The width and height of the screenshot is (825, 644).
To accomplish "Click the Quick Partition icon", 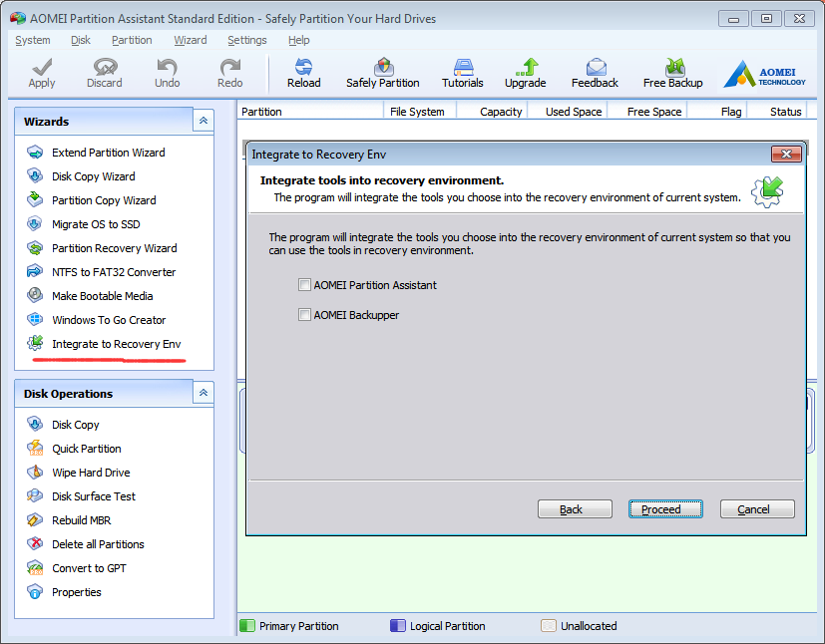I will [35, 448].
